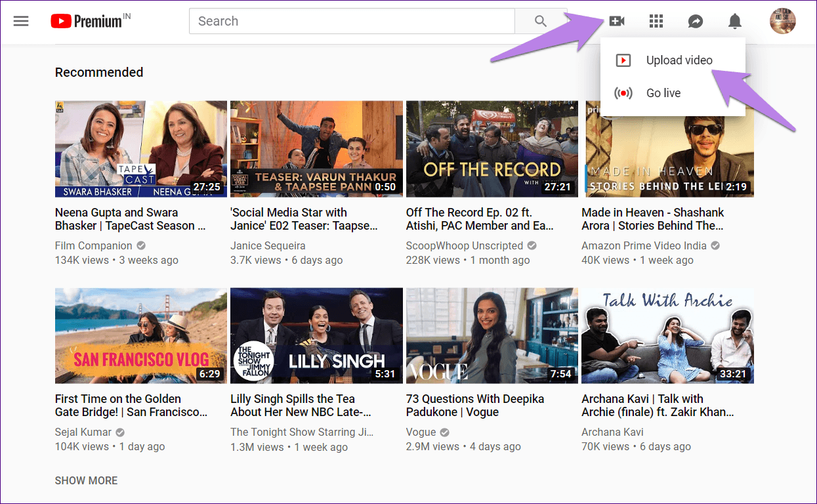Open the Off The Record thumbnail
817x504 pixels.
click(x=492, y=149)
